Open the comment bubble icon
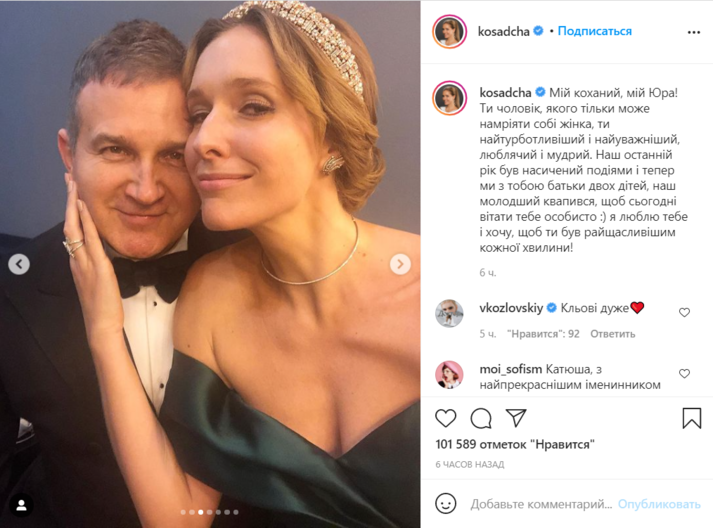 point(481,418)
